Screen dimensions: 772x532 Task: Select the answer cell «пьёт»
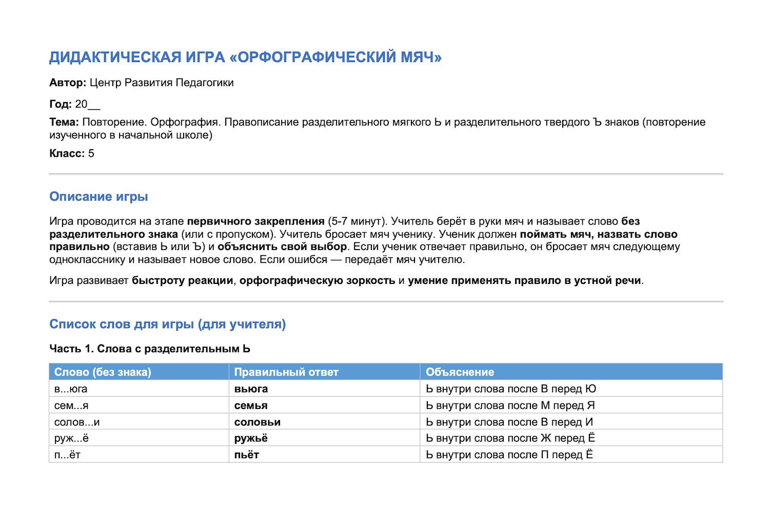tap(324, 455)
